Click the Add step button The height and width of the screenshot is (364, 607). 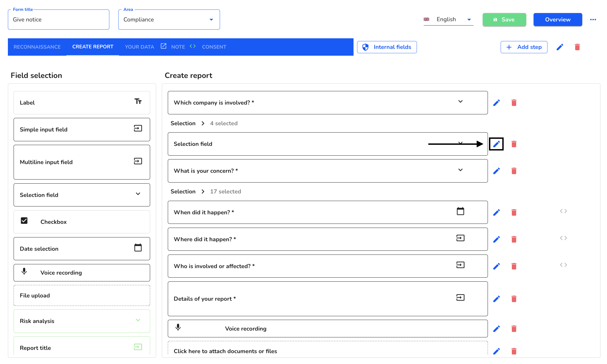pos(525,47)
